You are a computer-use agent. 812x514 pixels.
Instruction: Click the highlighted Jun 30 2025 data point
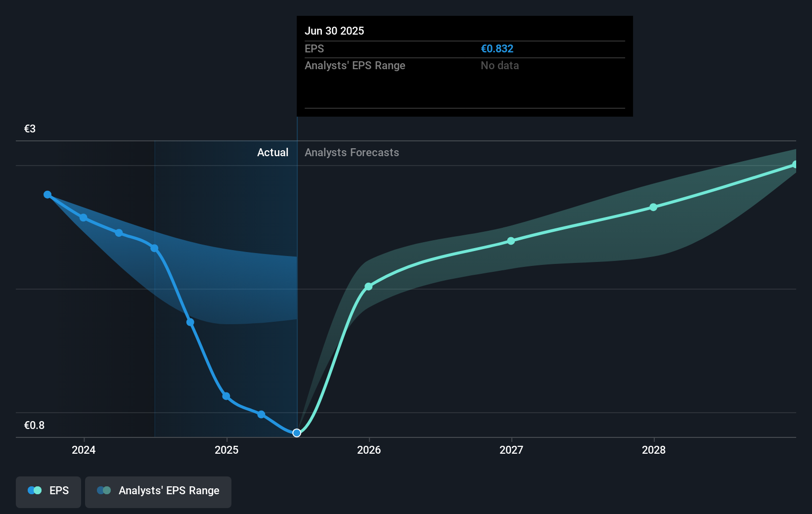coord(297,433)
